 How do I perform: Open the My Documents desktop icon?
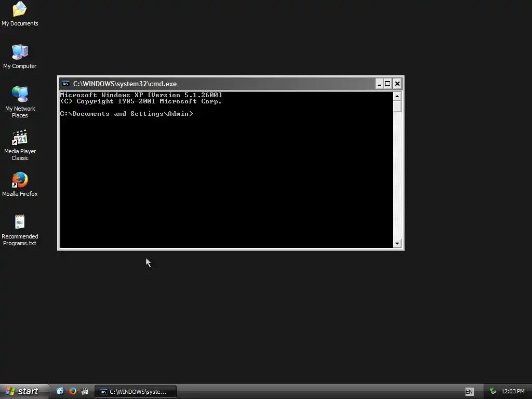click(20, 14)
